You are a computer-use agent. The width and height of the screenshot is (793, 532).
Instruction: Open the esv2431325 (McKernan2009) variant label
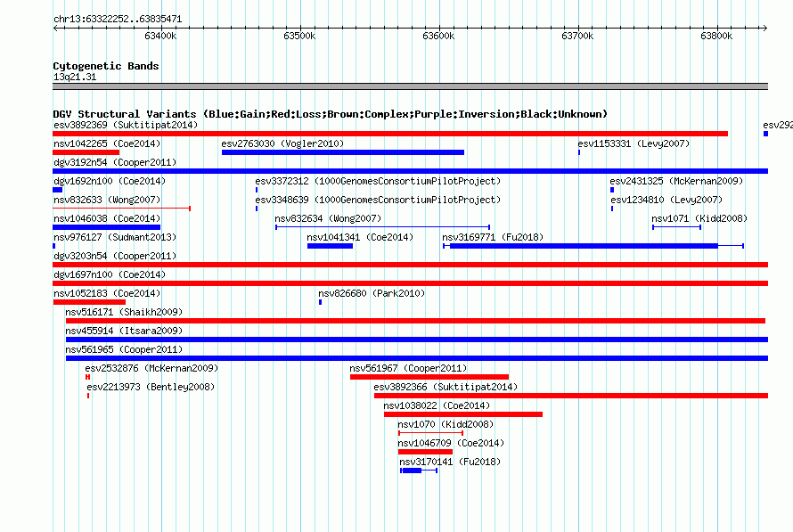click(x=676, y=181)
